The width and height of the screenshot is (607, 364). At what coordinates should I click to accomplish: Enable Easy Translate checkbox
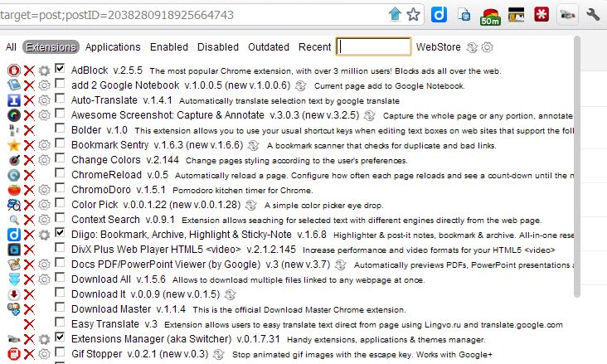pos(60,322)
